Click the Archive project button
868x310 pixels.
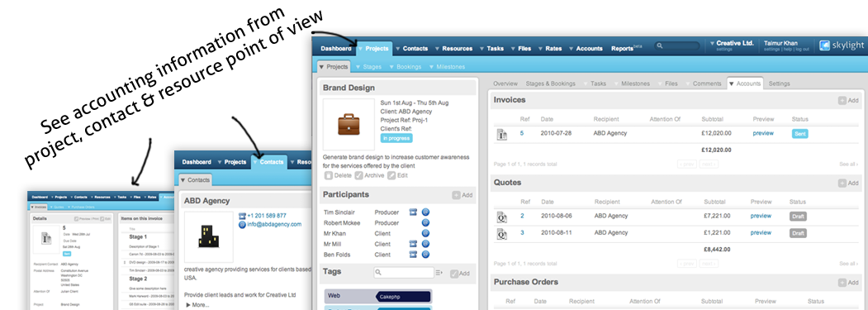pos(369,175)
